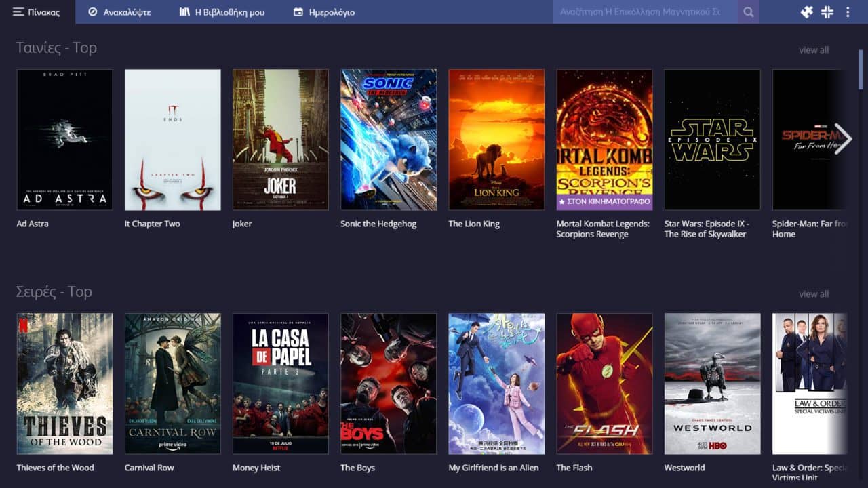Screen dimensions: 868x488
Task: Click The Lion King title text
Action: [474, 224]
